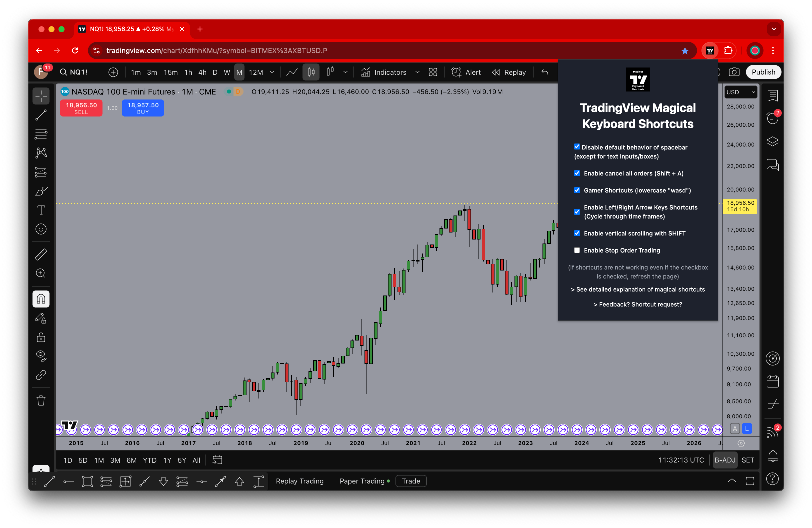Select the 5Y date range

click(182, 460)
